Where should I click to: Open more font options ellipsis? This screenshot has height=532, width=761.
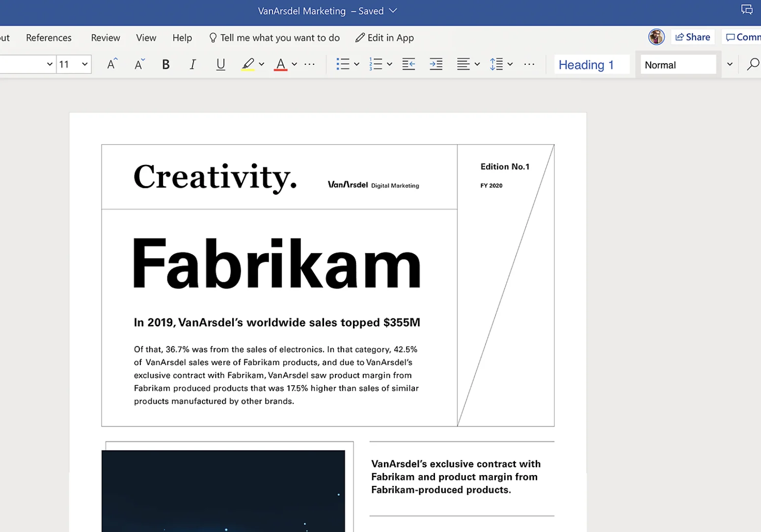pos(309,64)
